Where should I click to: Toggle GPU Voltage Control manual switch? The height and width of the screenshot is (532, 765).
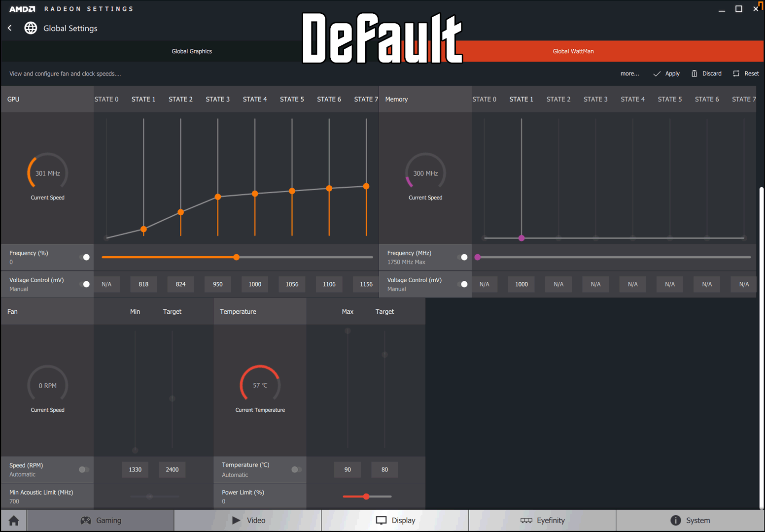pos(84,284)
